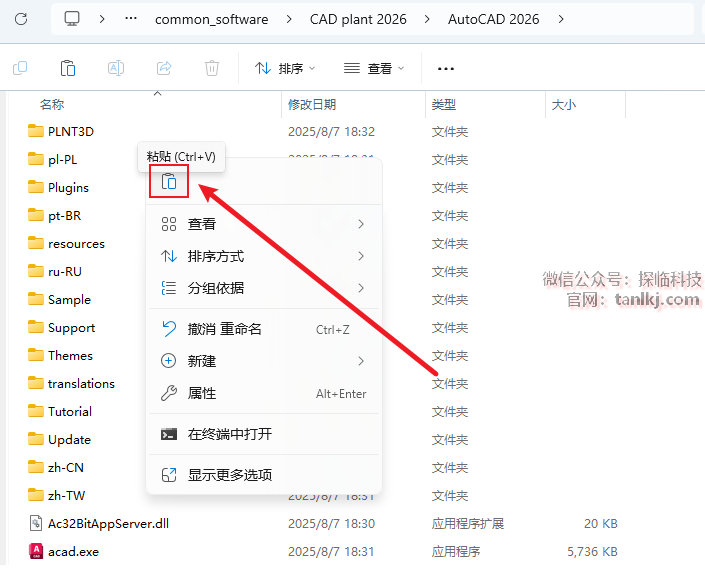Expand 分组依据 submenu arrow in context menu
Screen dimensions: 705x571
361,288
